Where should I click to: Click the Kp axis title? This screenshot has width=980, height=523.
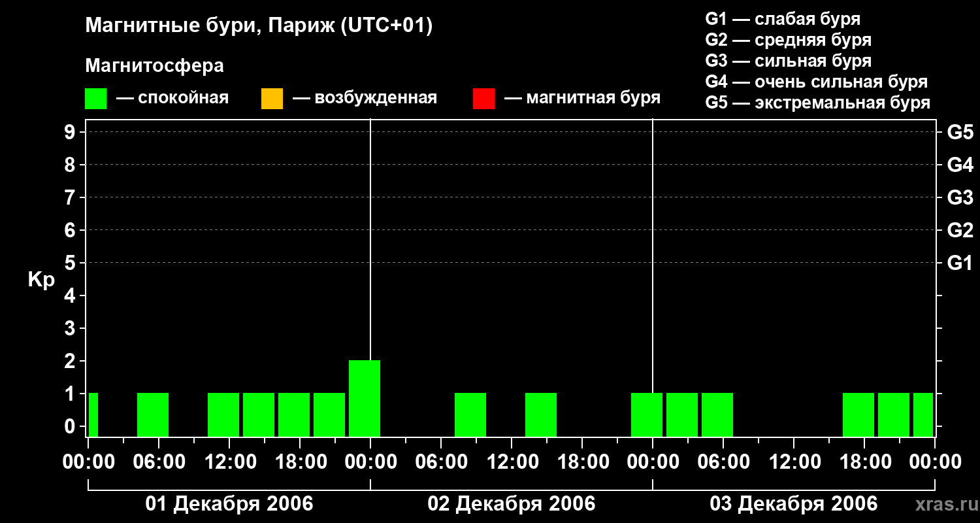pos(41,280)
